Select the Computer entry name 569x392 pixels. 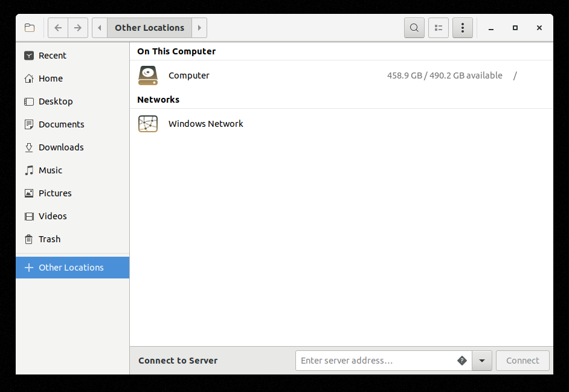click(188, 76)
